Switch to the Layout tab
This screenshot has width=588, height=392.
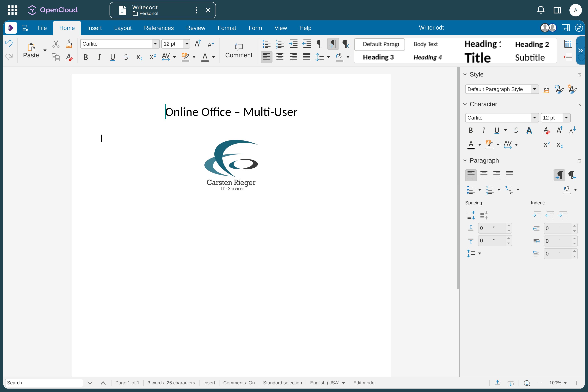[x=123, y=28]
